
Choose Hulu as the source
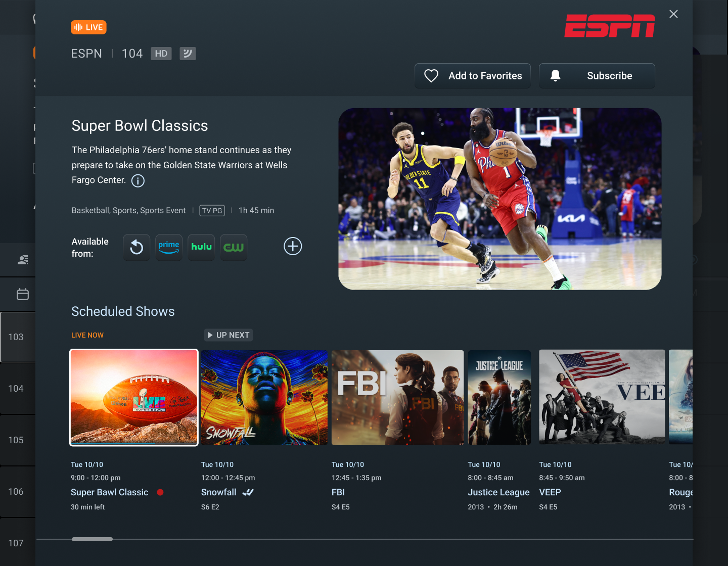pyautogui.click(x=201, y=248)
